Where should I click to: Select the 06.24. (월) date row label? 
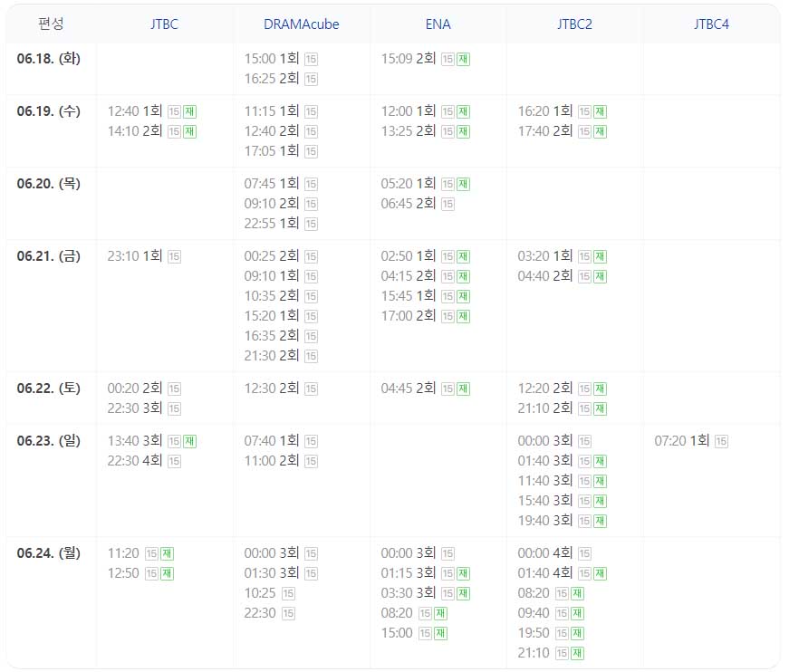(x=48, y=552)
